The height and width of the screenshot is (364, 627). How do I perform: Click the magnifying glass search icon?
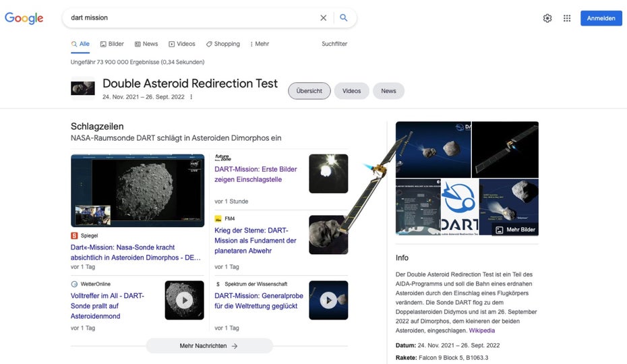[344, 18]
